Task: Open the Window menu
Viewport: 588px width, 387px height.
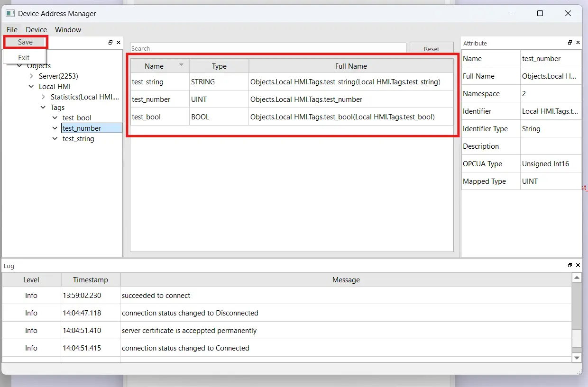Action: tap(68, 29)
